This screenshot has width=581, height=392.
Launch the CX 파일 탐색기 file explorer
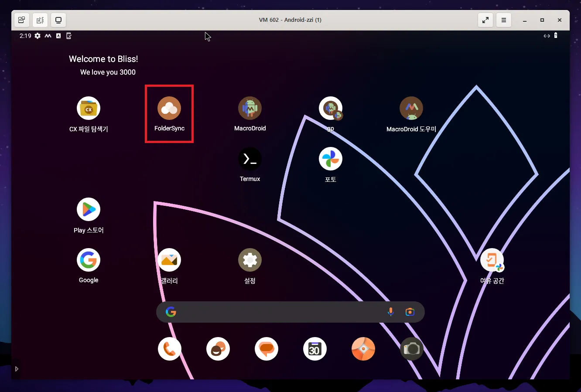coord(88,108)
